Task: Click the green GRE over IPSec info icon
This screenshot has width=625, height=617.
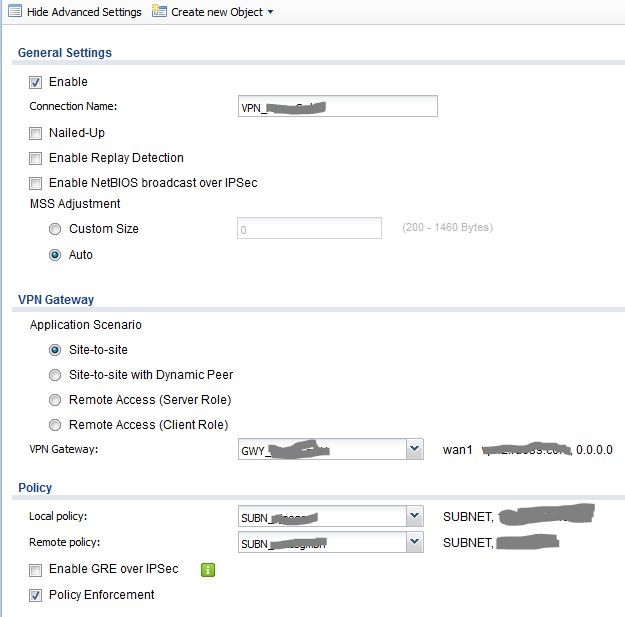Action: click(x=209, y=570)
